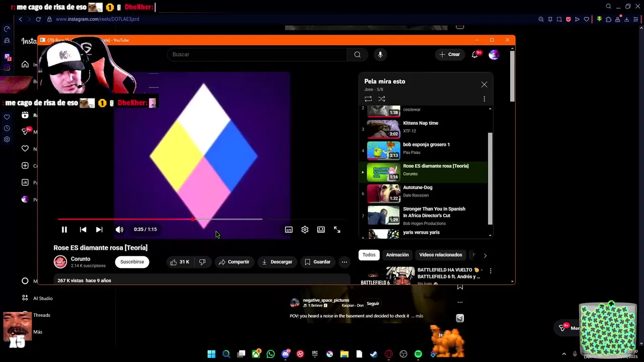Screen dimensions: 644x362
Task: Open more actions ellipsis under video
Action: tap(344, 262)
